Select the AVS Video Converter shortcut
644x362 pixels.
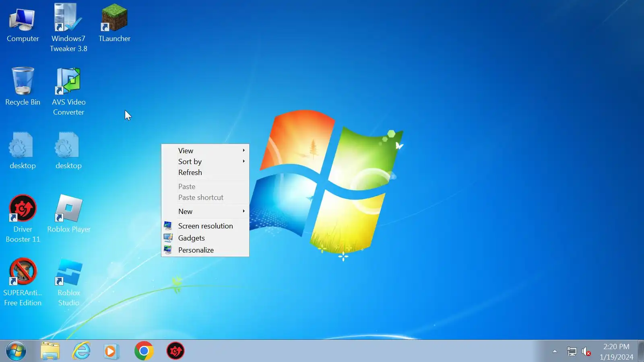pos(69,92)
